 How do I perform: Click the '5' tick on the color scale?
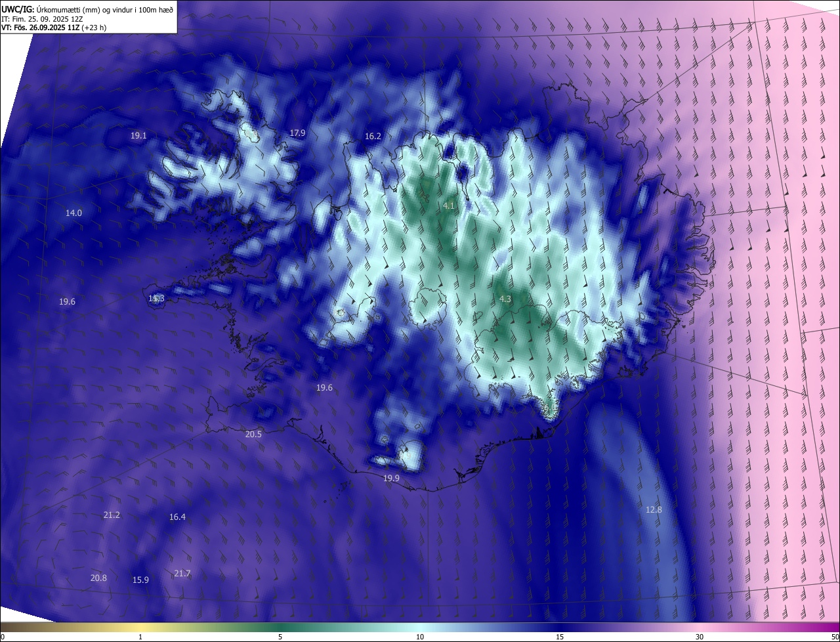click(280, 637)
